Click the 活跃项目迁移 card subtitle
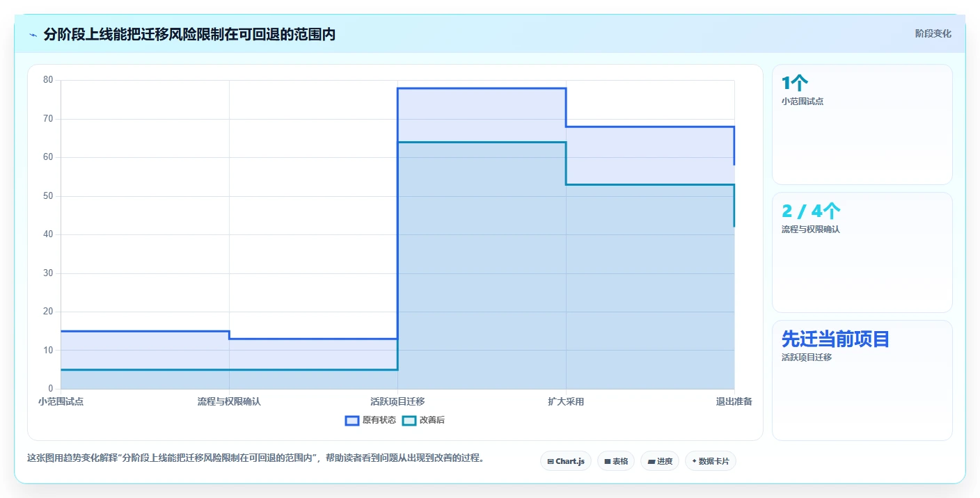 pos(807,358)
